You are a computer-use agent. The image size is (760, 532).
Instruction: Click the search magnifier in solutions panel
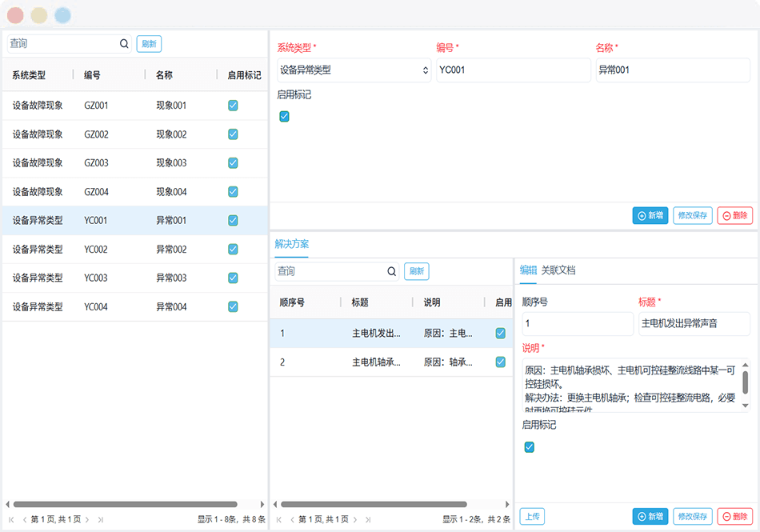click(392, 271)
